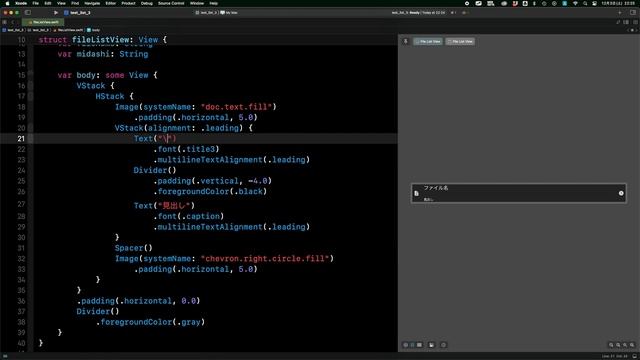Open the canvas Variants grid button
This screenshot has height=360, width=640.
[x=419, y=345]
